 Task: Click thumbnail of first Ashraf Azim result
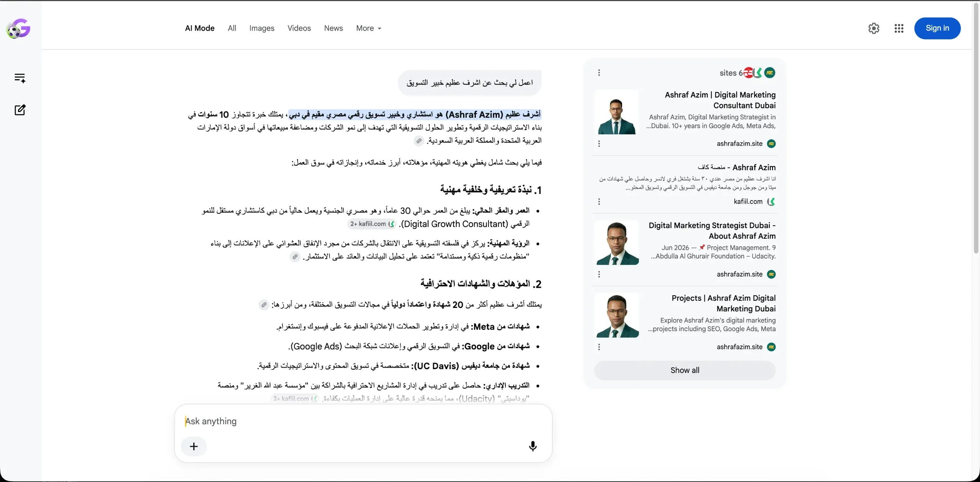[x=617, y=112]
